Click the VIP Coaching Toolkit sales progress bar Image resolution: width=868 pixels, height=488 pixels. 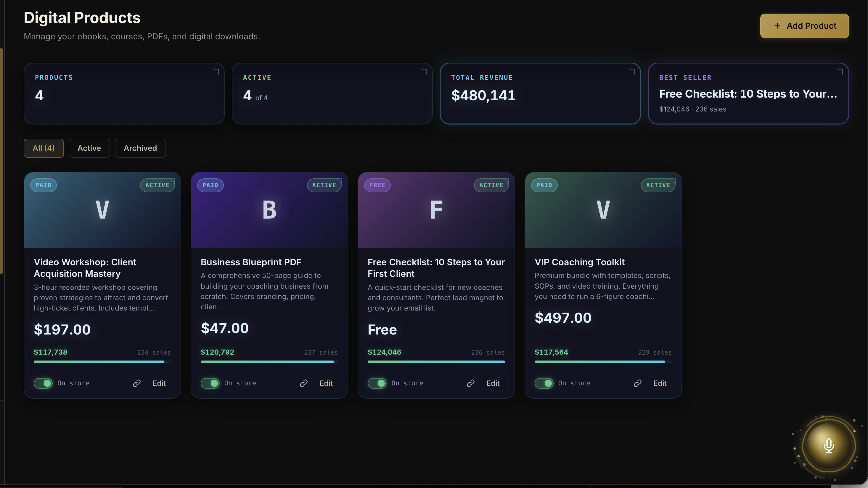pyautogui.click(x=603, y=362)
